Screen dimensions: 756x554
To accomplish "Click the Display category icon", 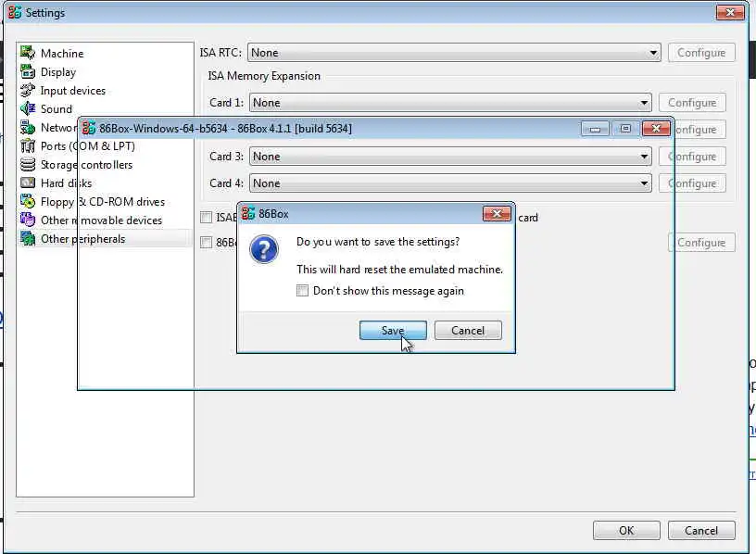I will pos(28,71).
